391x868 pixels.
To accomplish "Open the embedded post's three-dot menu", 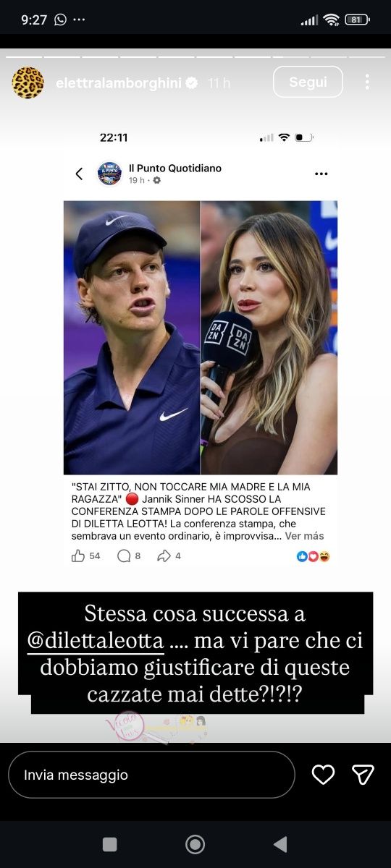I will coord(321,174).
